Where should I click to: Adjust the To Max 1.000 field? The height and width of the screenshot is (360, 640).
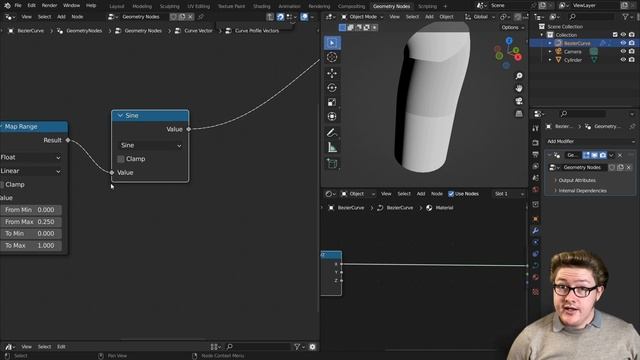click(x=31, y=245)
